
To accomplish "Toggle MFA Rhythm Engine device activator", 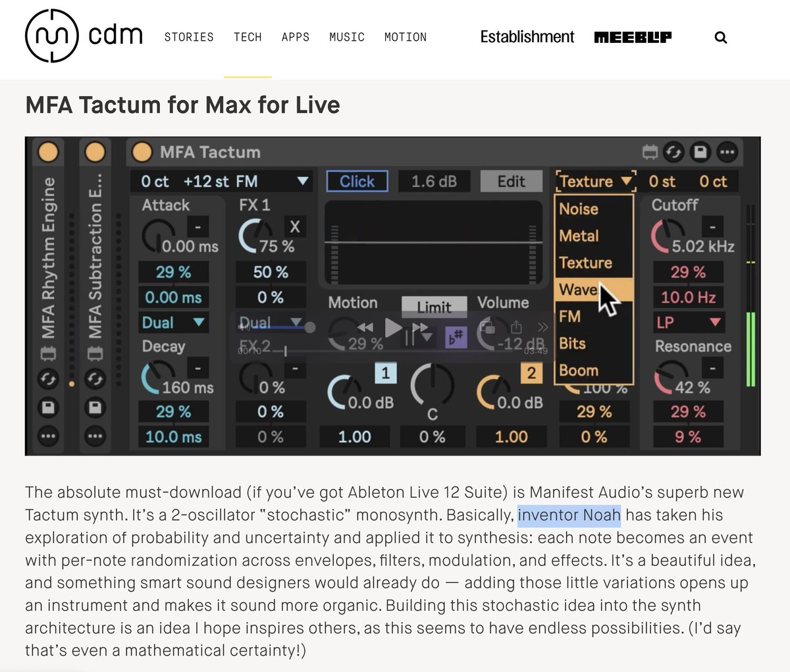I will 48,152.
